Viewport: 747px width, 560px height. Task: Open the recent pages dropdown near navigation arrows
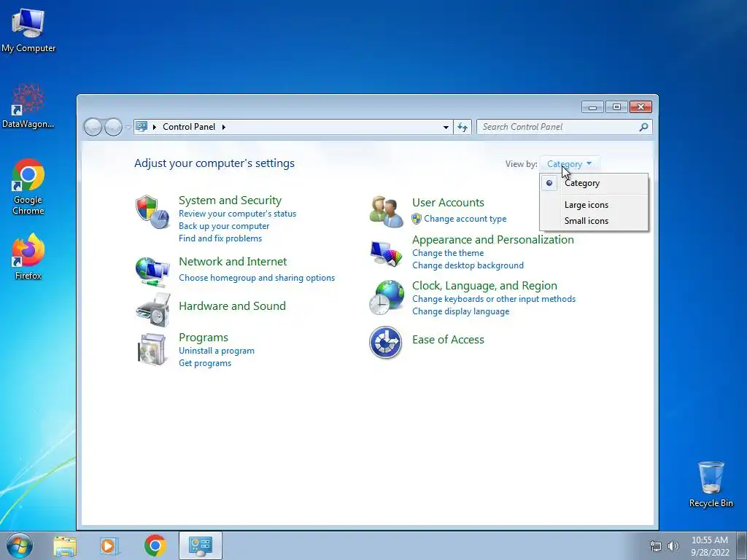pos(128,127)
